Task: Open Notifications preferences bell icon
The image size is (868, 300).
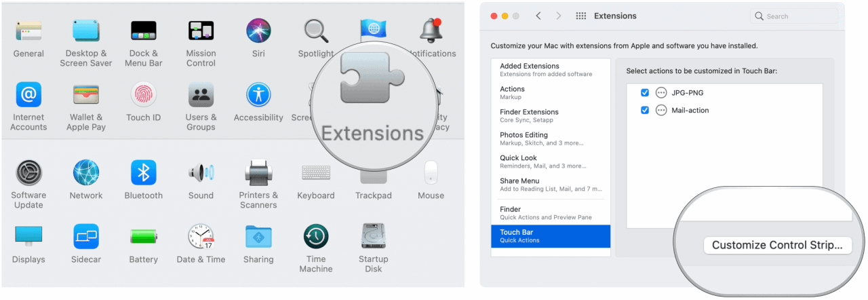Action: tap(430, 31)
